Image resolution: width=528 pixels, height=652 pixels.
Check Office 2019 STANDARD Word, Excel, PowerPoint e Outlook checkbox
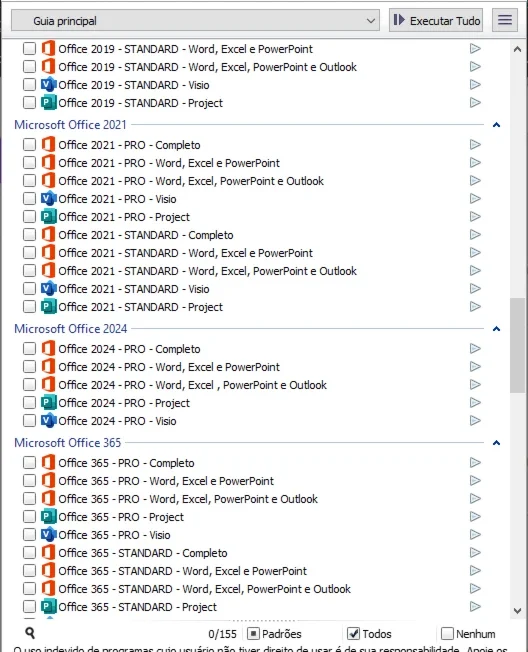coord(30,67)
